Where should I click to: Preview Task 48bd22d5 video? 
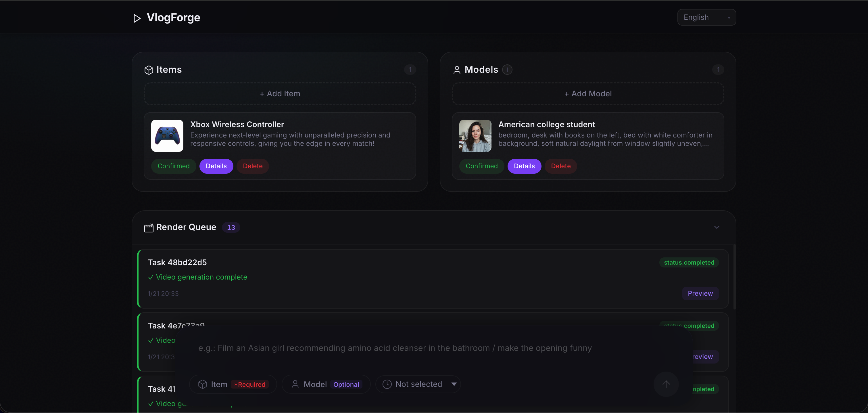(700, 293)
